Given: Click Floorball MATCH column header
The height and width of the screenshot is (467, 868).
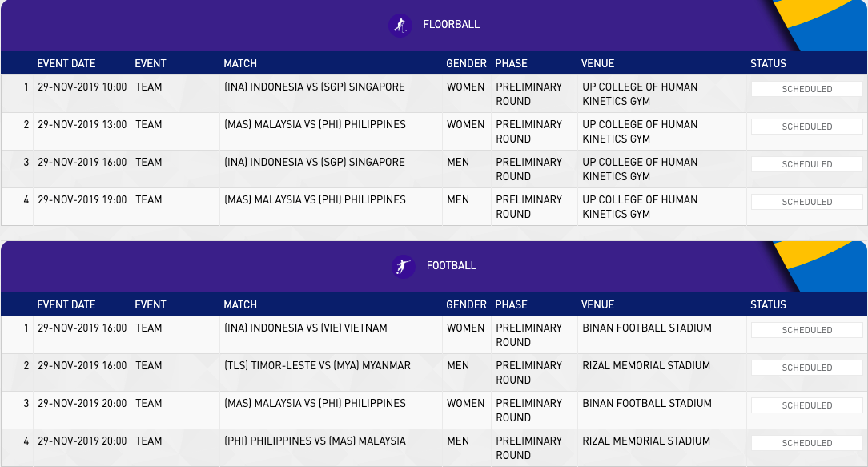Looking at the screenshot, I should (240, 64).
